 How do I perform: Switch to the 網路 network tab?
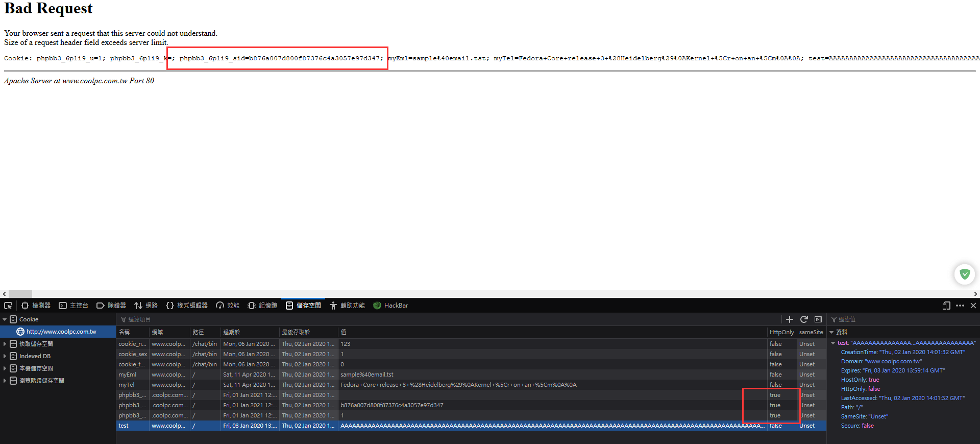[146, 306]
